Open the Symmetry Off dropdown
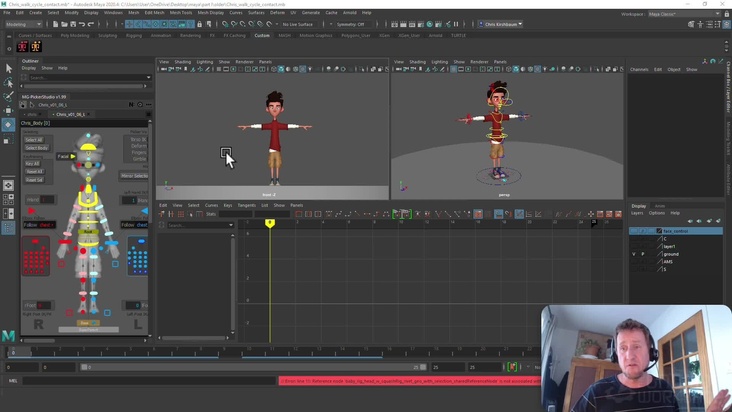Screen dimensions: 732x412 [351, 24]
